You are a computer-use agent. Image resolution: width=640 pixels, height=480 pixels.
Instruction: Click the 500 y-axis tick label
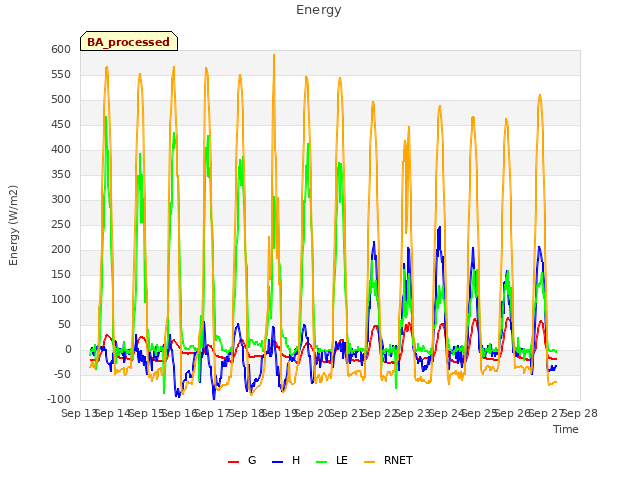pos(61,100)
